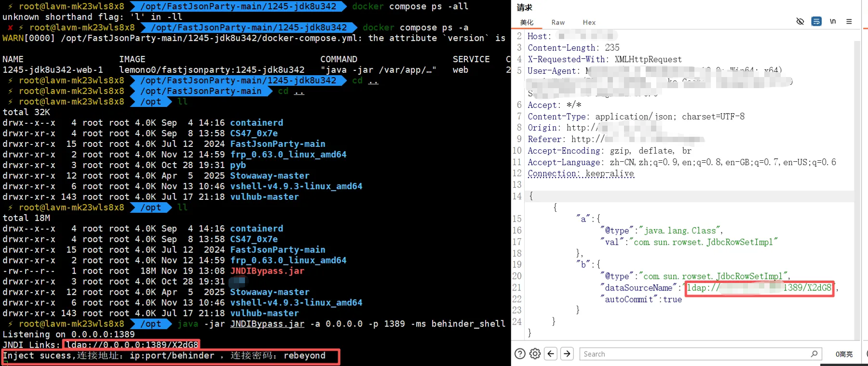The image size is (868, 366).
Task: Click line number 14 in request gutter
Action: tap(517, 196)
